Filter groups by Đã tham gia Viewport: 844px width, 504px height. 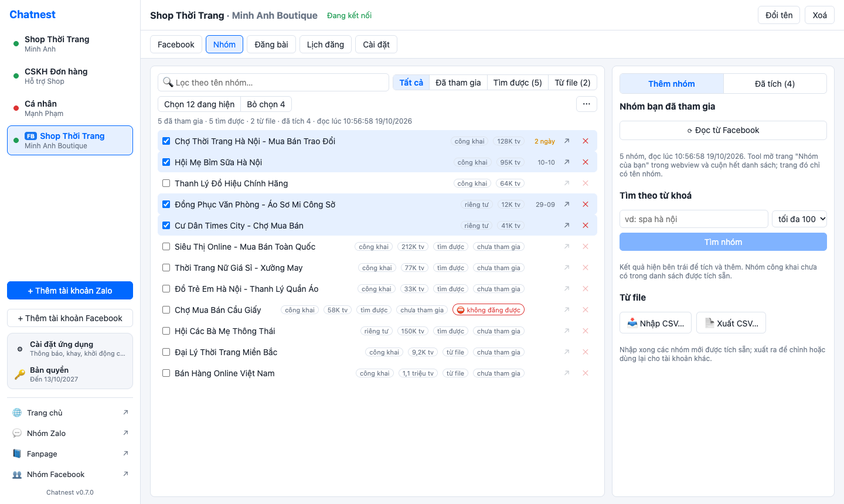pos(458,83)
